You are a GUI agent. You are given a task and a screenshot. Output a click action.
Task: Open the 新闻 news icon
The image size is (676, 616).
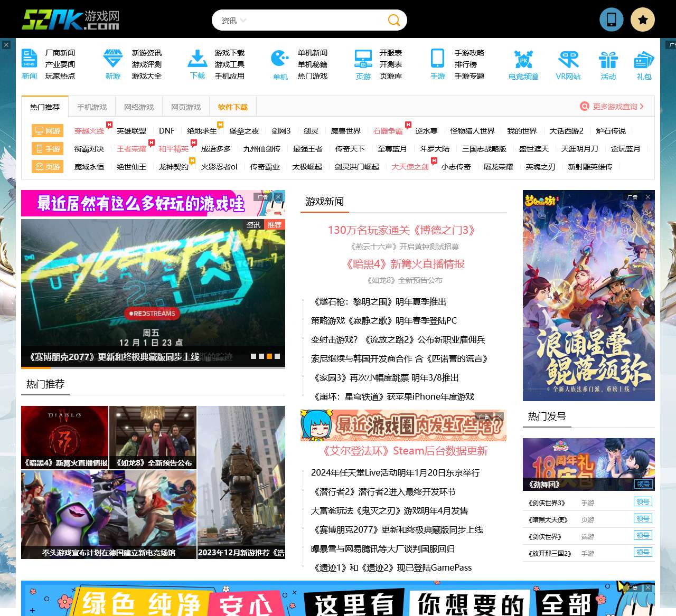[x=30, y=64]
